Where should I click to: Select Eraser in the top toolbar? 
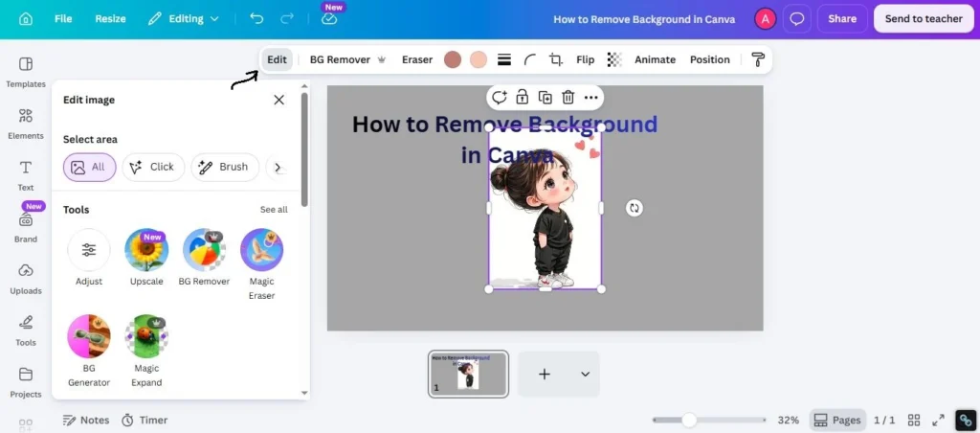pyautogui.click(x=417, y=59)
